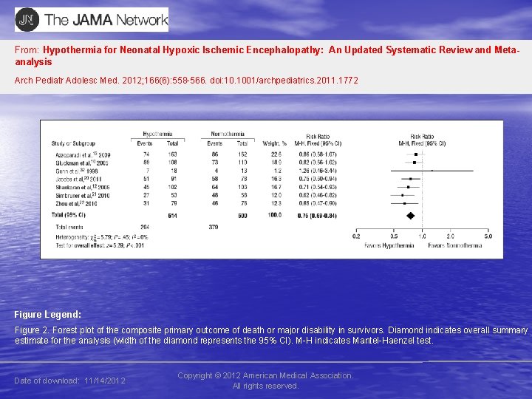Click the 'Date of download: 11/14/2012' text
This screenshot has width=532, height=399.
[x=70, y=381]
